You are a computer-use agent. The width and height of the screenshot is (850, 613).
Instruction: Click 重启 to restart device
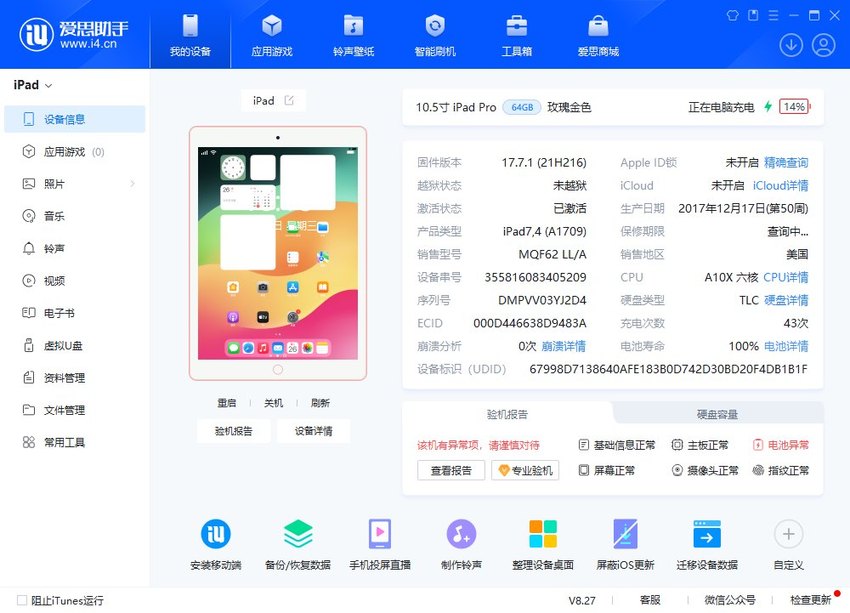[x=227, y=403]
